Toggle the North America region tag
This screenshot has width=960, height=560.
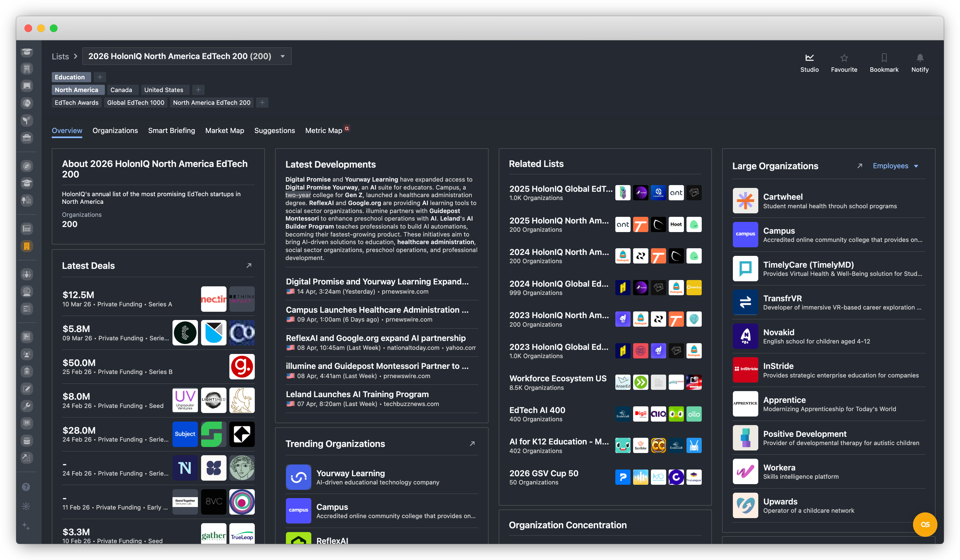pyautogui.click(x=77, y=90)
